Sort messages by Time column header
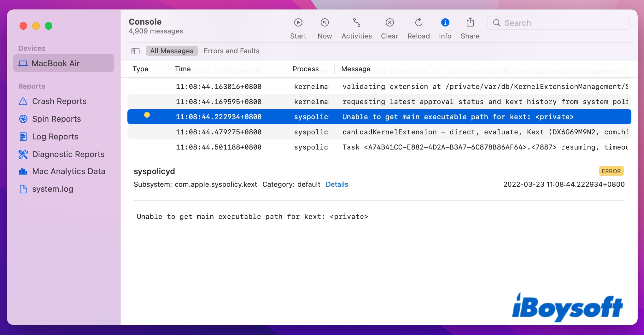This screenshot has width=644, height=335. pos(183,69)
